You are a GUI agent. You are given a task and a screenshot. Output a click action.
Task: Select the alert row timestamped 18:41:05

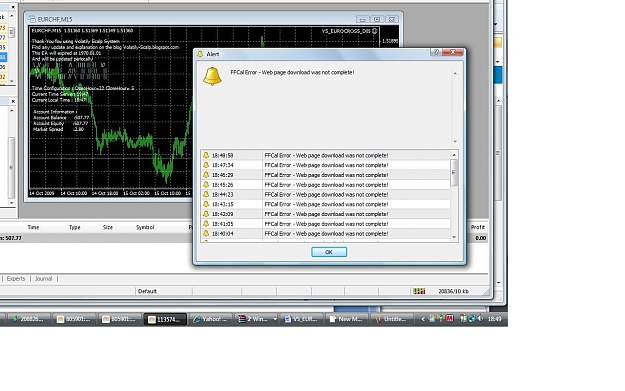tap(326, 224)
